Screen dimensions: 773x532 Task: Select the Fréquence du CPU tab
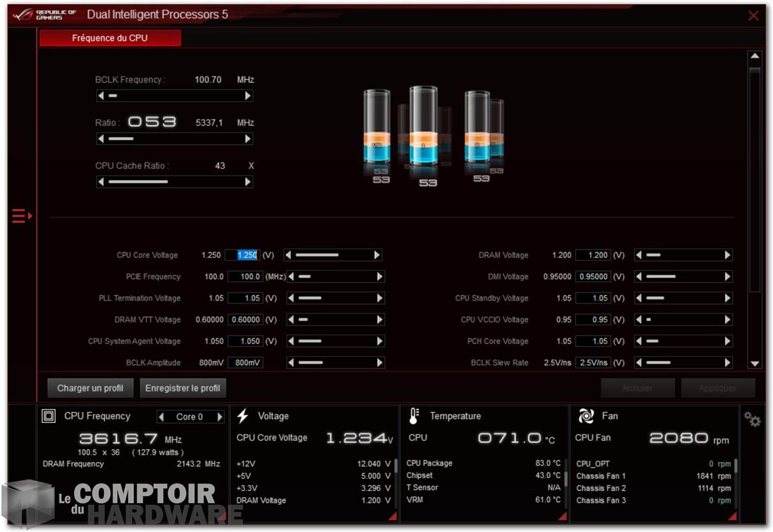point(110,38)
